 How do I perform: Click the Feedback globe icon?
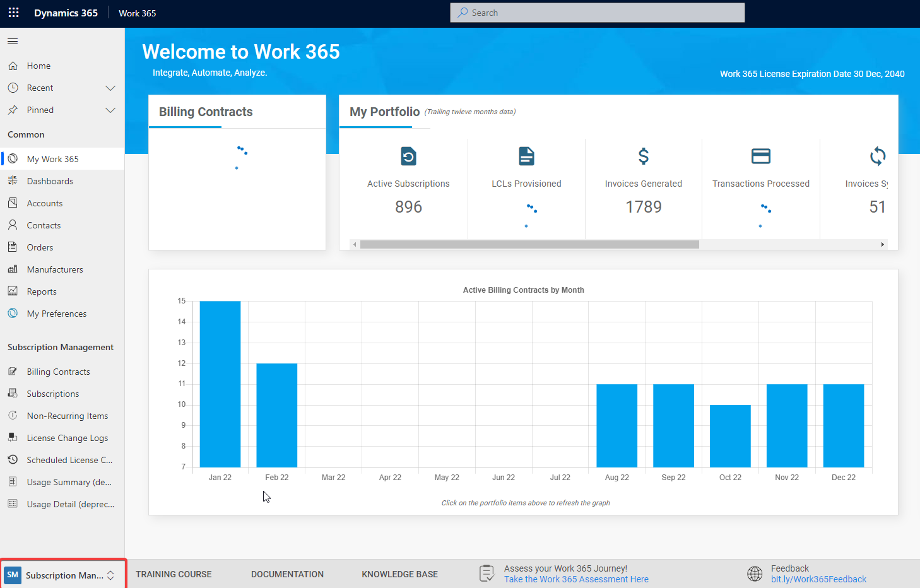[x=755, y=573]
